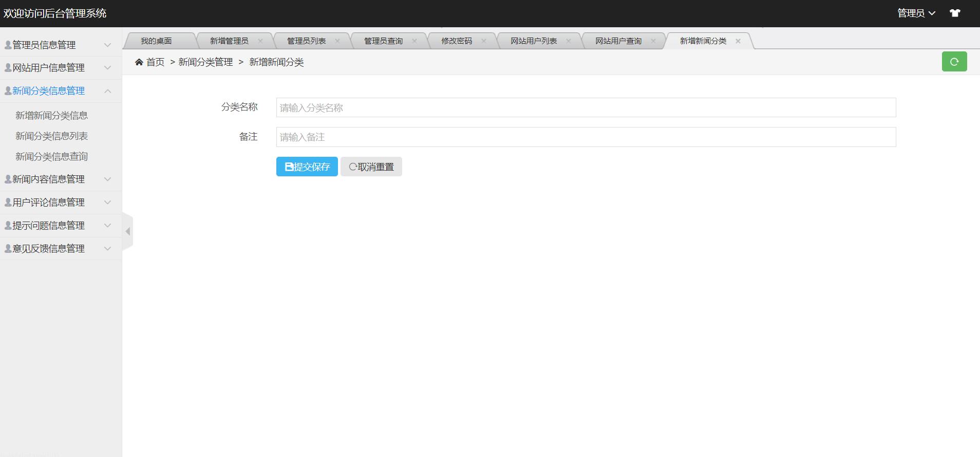The image size is (980, 457).
Task: Expand 新闻内容信息管理 menu
Action: 61,179
